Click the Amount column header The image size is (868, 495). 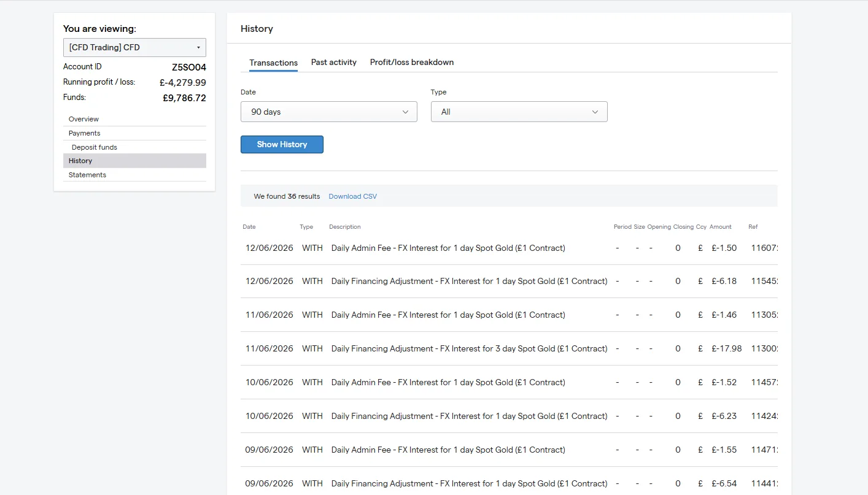tap(721, 227)
